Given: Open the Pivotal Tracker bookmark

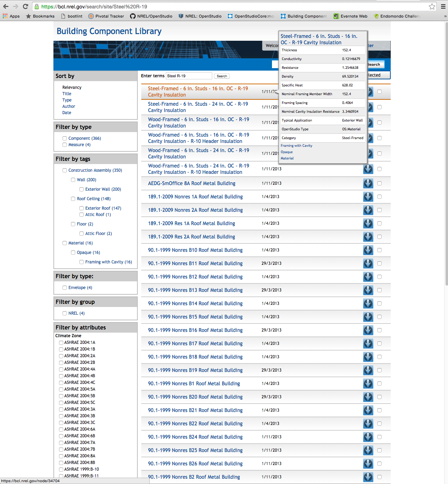Looking at the screenshot, I should tap(106, 16).
